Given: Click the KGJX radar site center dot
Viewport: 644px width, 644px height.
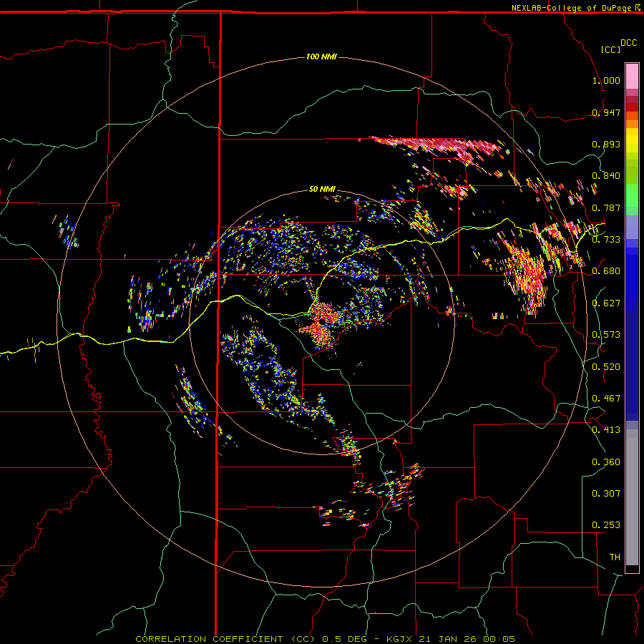Looking at the screenshot, I should 323,321.
